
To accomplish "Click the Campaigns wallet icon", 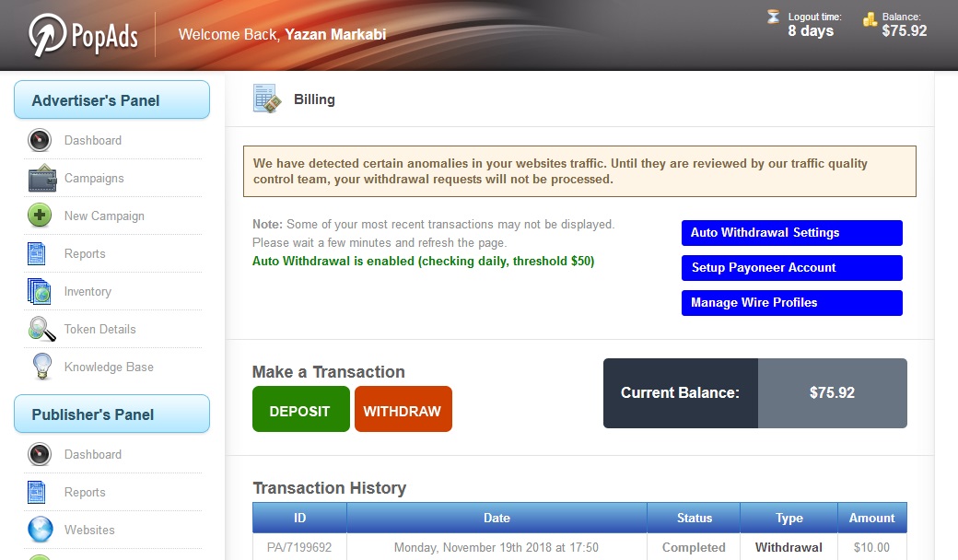I will [x=42, y=178].
